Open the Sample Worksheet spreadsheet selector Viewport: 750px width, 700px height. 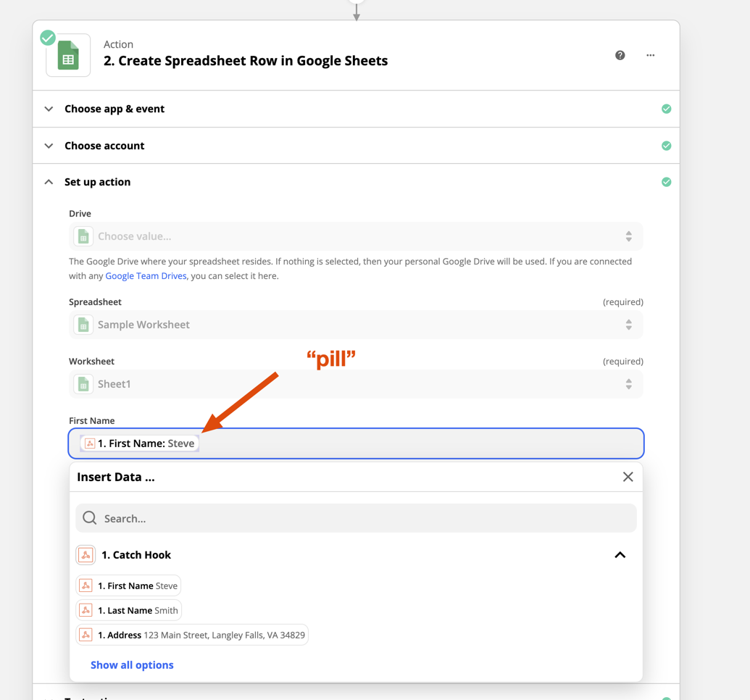click(x=356, y=325)
